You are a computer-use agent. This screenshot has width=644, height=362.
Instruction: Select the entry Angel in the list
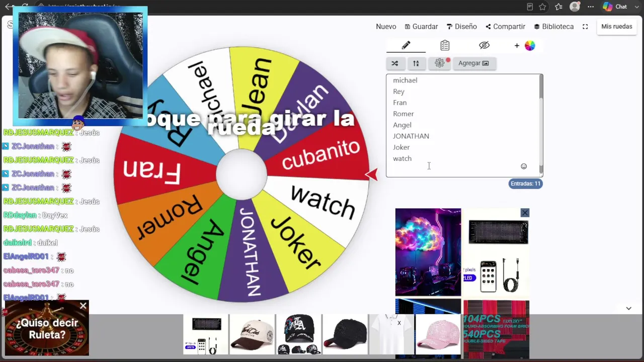402,125
